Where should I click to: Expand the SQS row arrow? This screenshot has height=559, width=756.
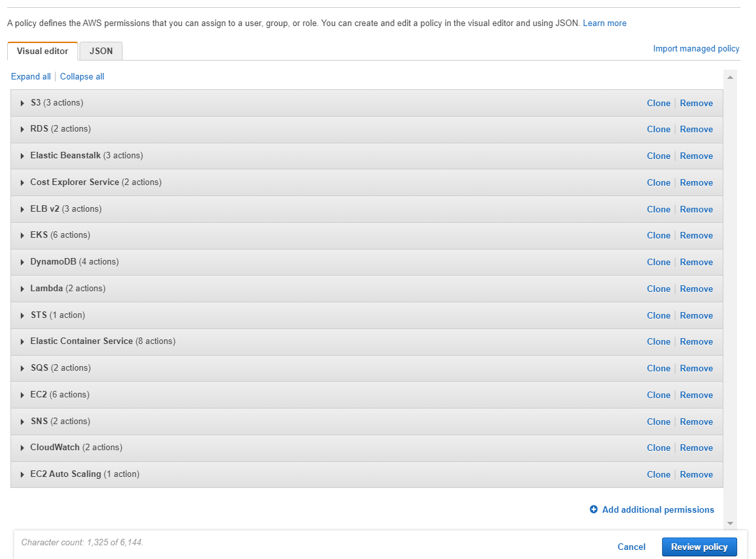(22, 368)
